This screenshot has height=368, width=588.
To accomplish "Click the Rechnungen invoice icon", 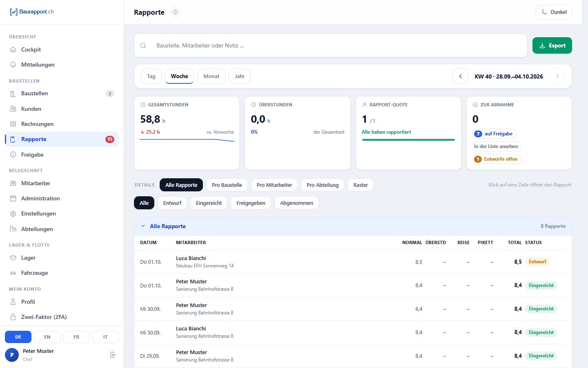I will tap(13, 124).
